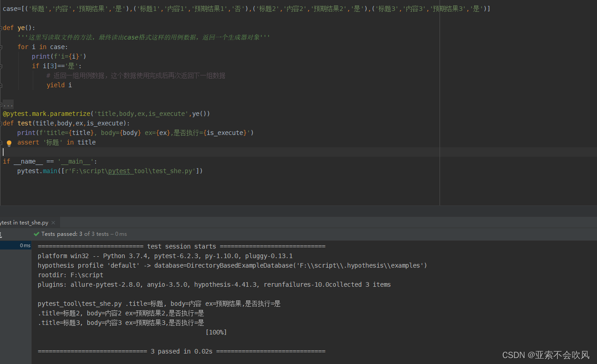Click the "print(f'title={title}" statement line
The image size is (597, 364).
pos(136,133)
